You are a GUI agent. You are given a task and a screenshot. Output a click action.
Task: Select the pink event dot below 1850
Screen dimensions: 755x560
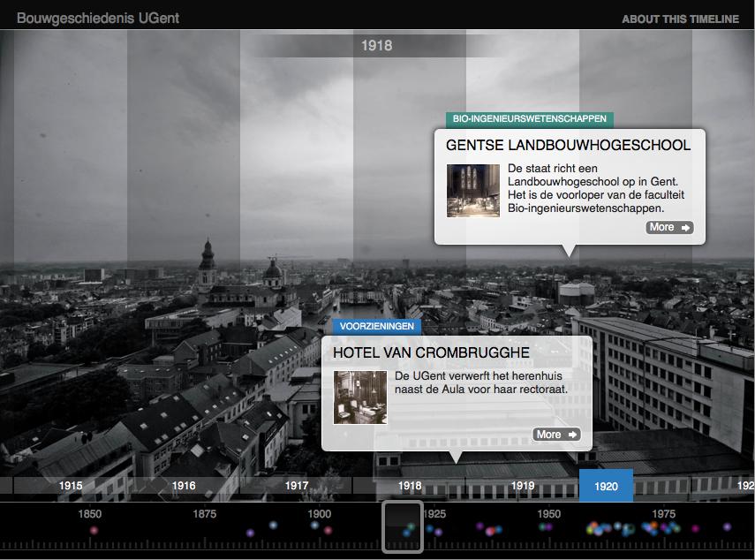pyautogui.click(x=94, y=530)
